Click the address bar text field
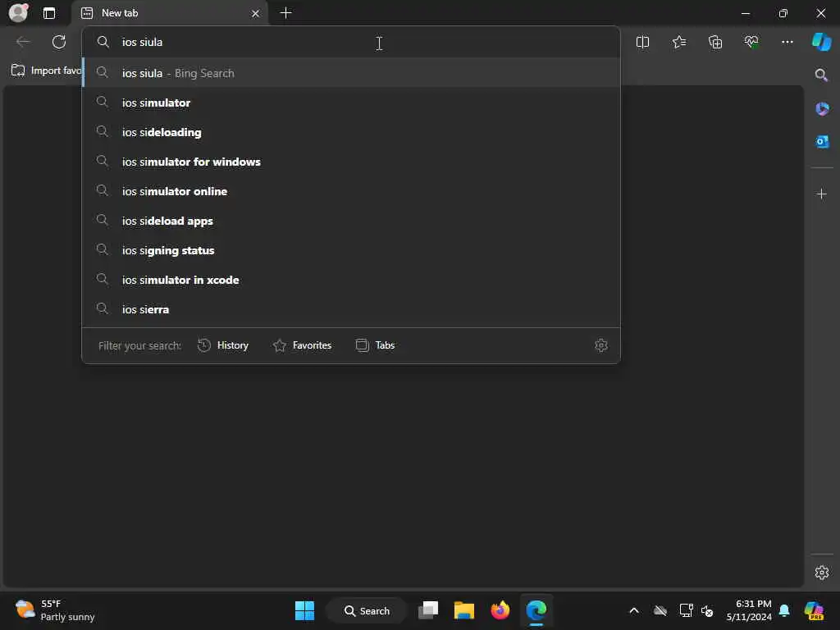This screenshot has height=630, width=840. (x=351, y=42)
